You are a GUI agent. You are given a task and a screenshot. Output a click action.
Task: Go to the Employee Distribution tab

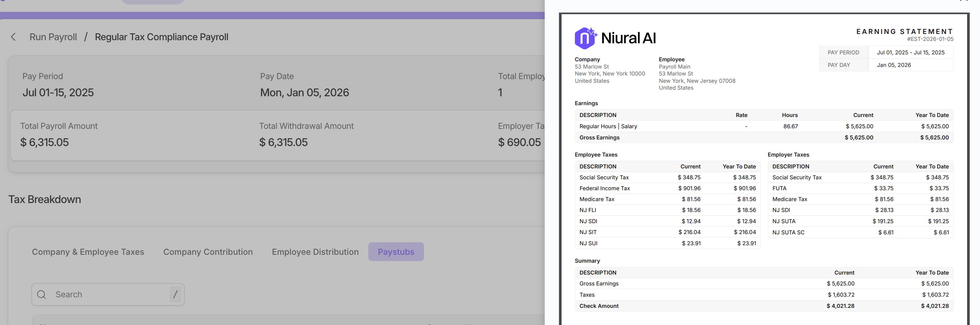(x=315, y=251)
